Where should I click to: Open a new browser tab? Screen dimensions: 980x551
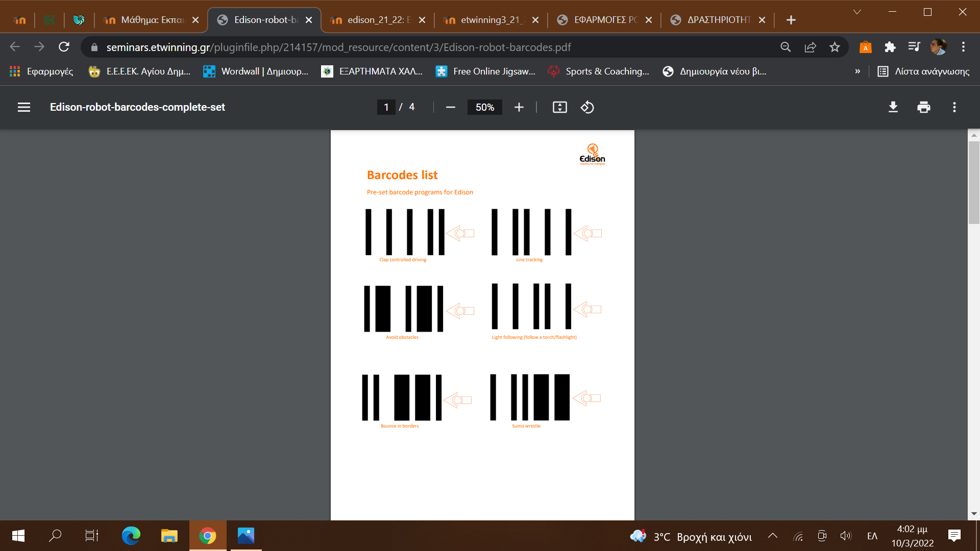click(x=791, y=20)
